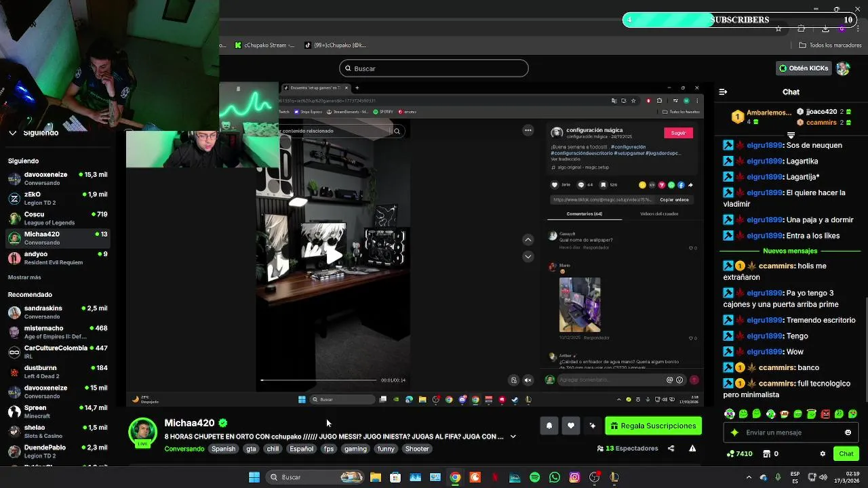Collapse chat with the arrow icon beside Chat title
Image resolution: width=868 pixels, height=488 pixels.
723,91
